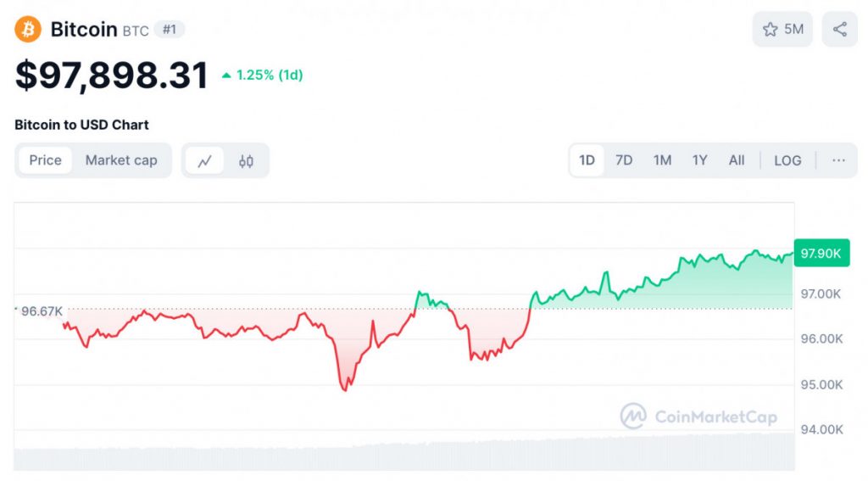
Task: Open the share icon button
Action: click(840, 30)
